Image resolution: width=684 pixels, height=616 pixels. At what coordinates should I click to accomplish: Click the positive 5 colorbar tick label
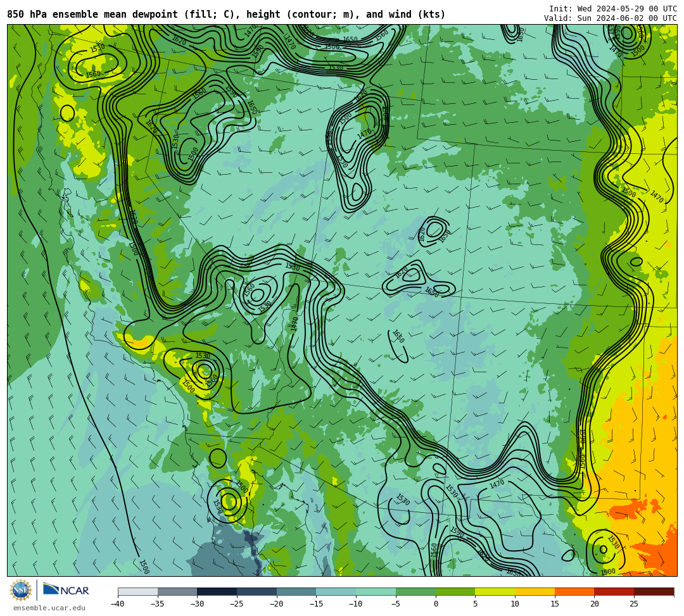coord(476,604)
